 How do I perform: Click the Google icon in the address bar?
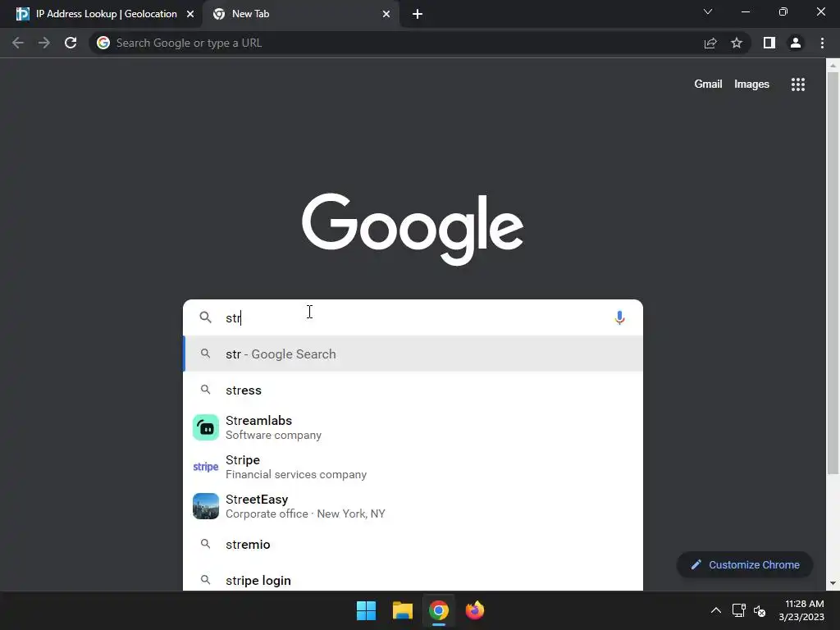click(103, 43)
